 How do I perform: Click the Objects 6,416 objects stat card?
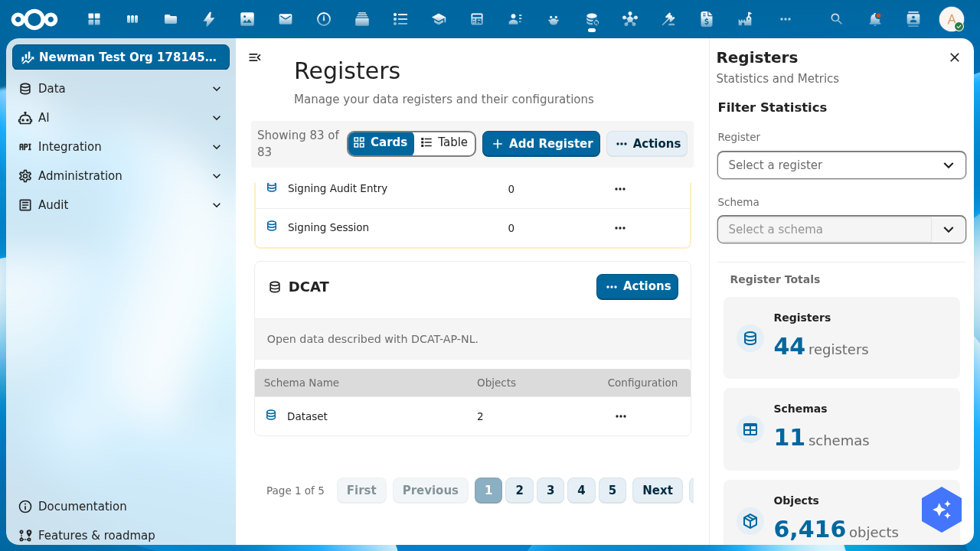tap(841, 513)
